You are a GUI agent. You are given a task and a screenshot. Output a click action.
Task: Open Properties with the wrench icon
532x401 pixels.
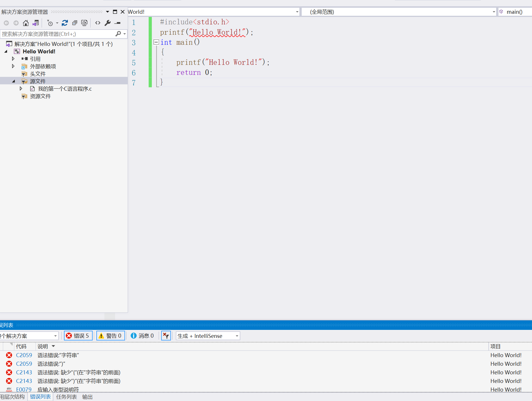[x=108, y=23]
